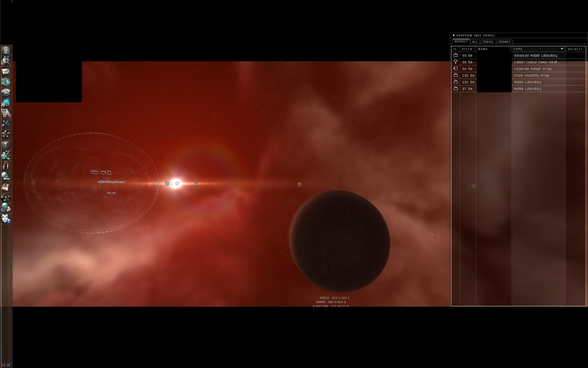Open the Assets window
This screenshot has height=368, width=588.
[x=6, y=145]
